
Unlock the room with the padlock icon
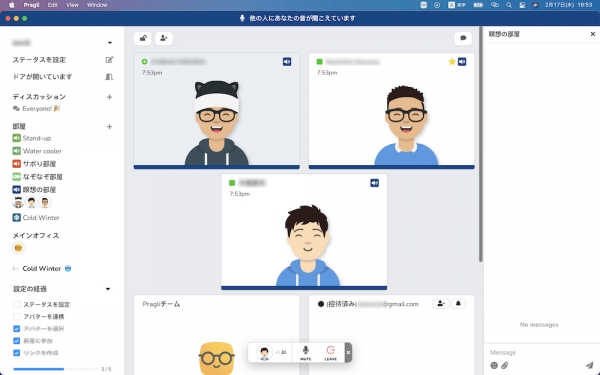pos(143,38)
